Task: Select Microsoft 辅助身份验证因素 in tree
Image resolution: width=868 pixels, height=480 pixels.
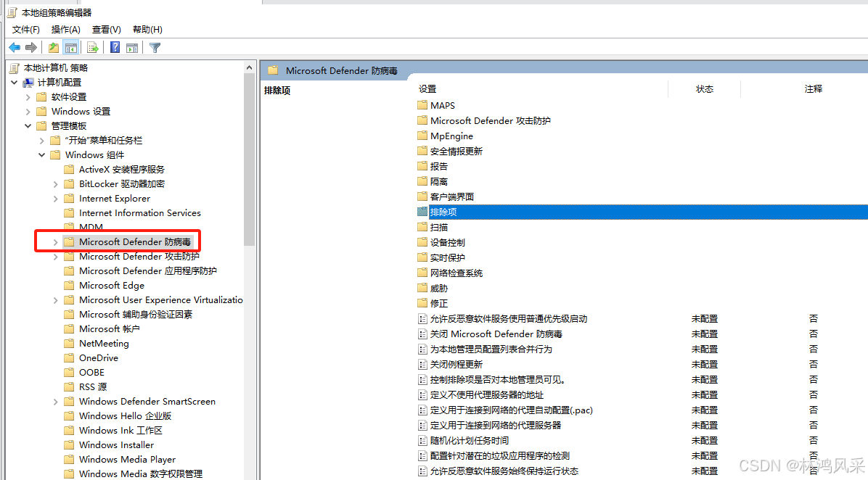Action: [x=136, y=314]
